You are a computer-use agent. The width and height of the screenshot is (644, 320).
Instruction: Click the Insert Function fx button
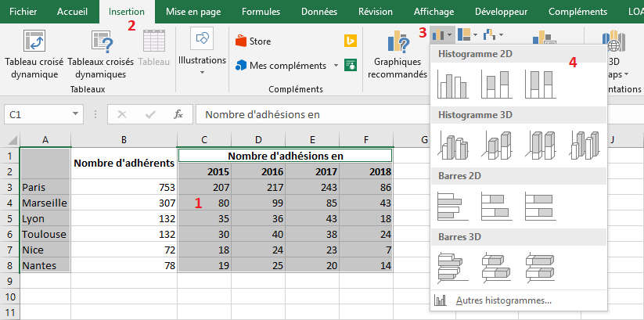pos(178,114)
